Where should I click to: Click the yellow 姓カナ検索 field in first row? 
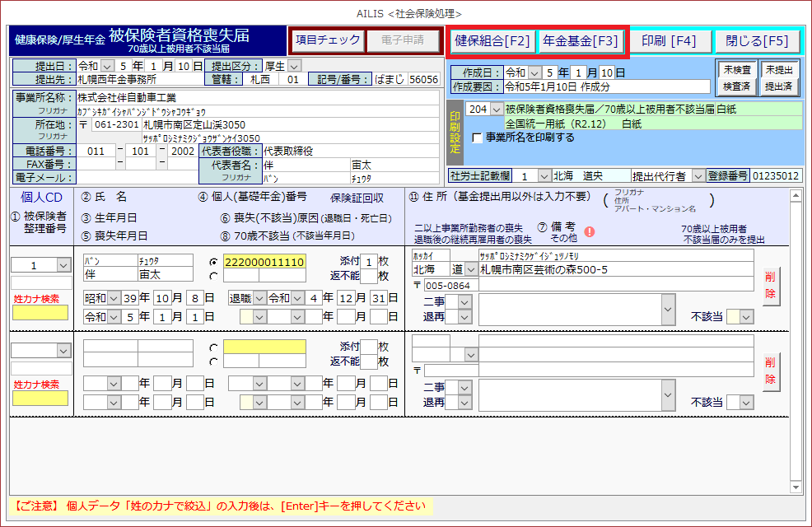point(40,313)
